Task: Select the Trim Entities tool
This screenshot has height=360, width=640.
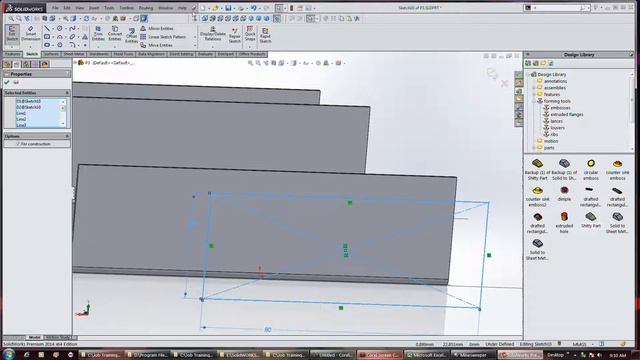Action: [98, 33]
